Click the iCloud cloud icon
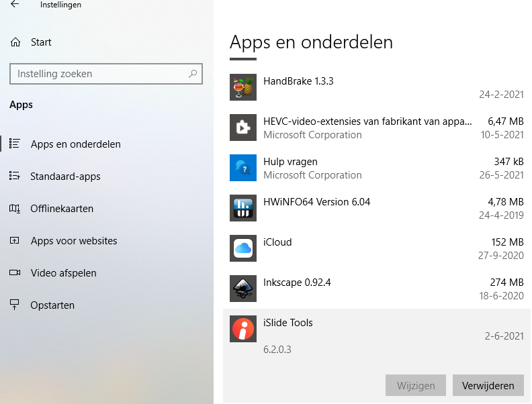532x404 pixels. pyautogui.click(x=243, y=248)
